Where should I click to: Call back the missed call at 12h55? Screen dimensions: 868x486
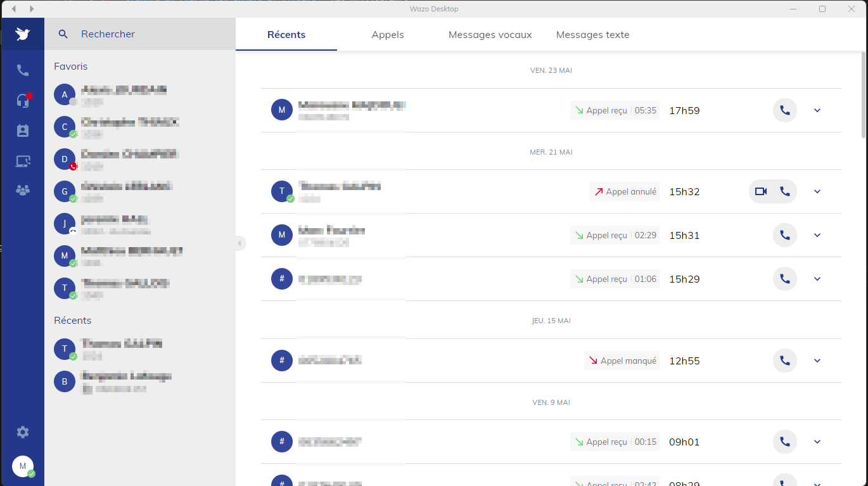[785, 361]
